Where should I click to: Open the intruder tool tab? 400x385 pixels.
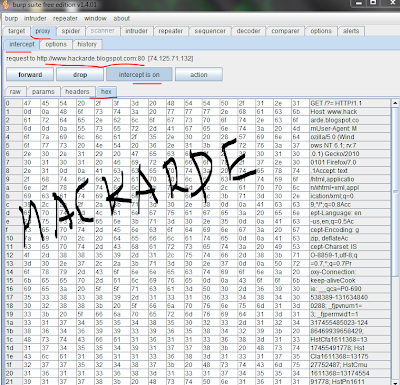[137, 31]
